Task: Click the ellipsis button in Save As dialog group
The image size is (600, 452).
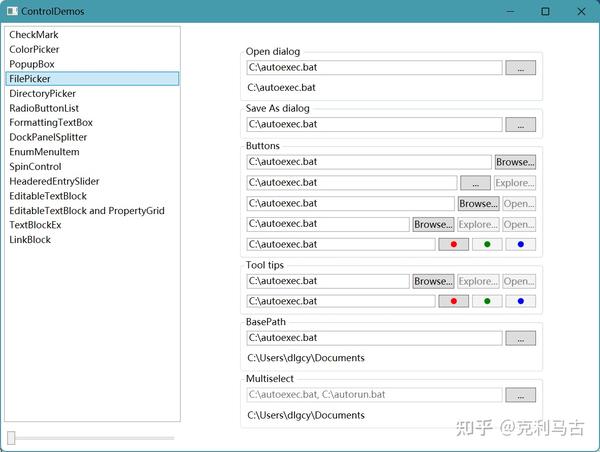Action: (520, 124)
